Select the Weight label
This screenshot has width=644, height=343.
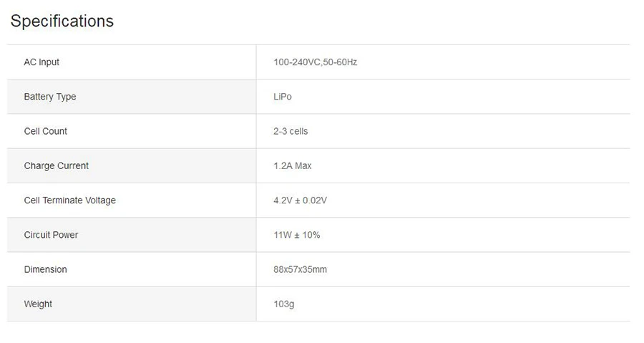38,304
